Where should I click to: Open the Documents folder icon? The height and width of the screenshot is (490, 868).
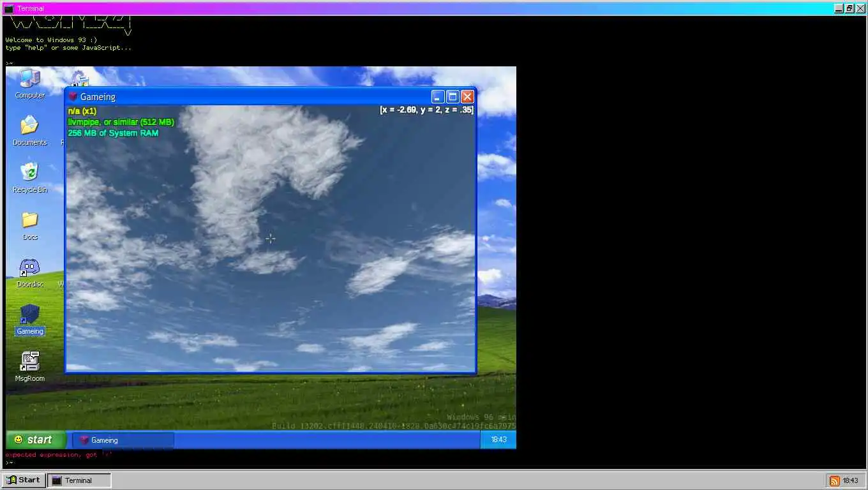click(x=30, y=131)
